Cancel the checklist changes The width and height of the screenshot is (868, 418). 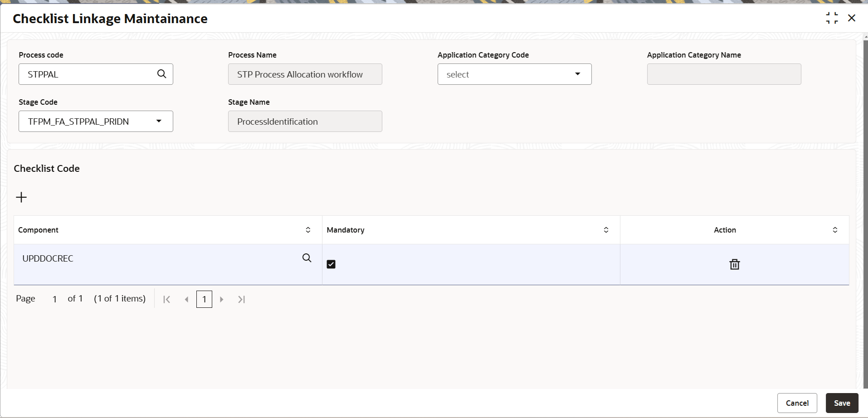click(797, 403)
